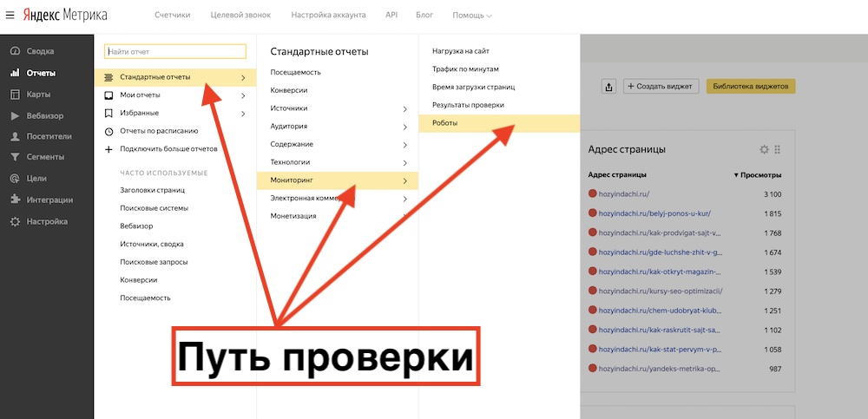The width and height of the screenshot is (868, 419).
Task: Click the Цели target icon
Action: [x=16, y=178]
